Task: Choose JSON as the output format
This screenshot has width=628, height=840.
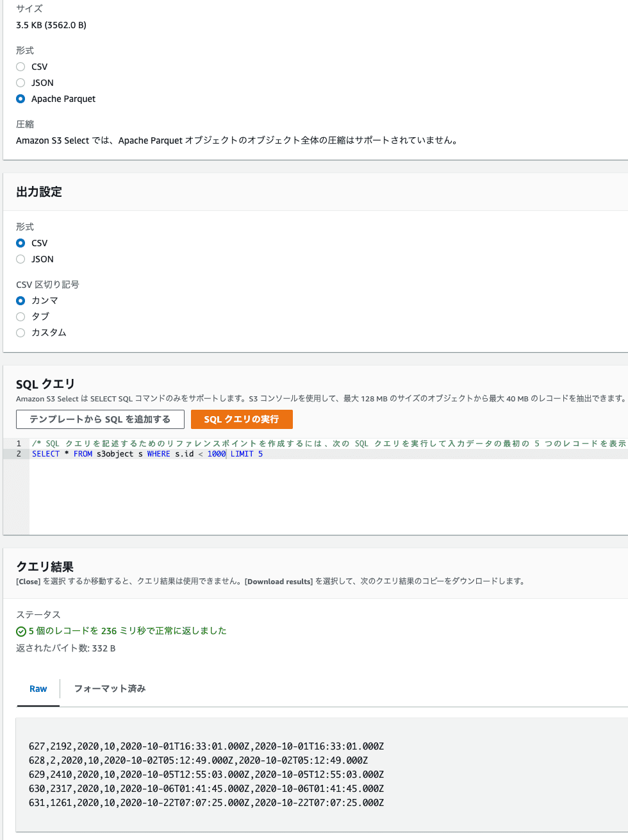Action: click(x=21, y=259)
